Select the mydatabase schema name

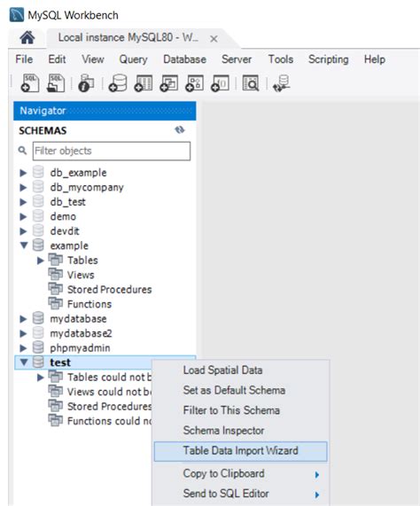pyautogui.click(x=78, y=319)
